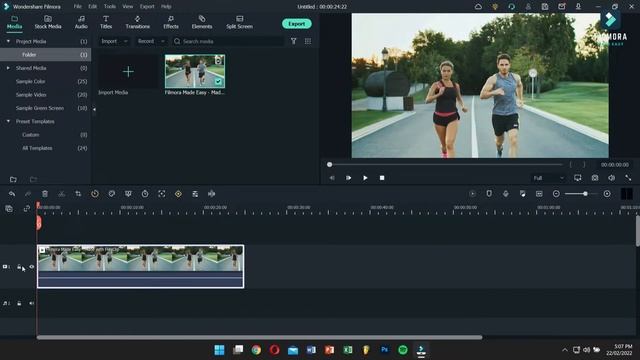Select the Filmora Made Easy media thumbnail
This screenshot has width=640, height=360.
(x=195, y=71)
